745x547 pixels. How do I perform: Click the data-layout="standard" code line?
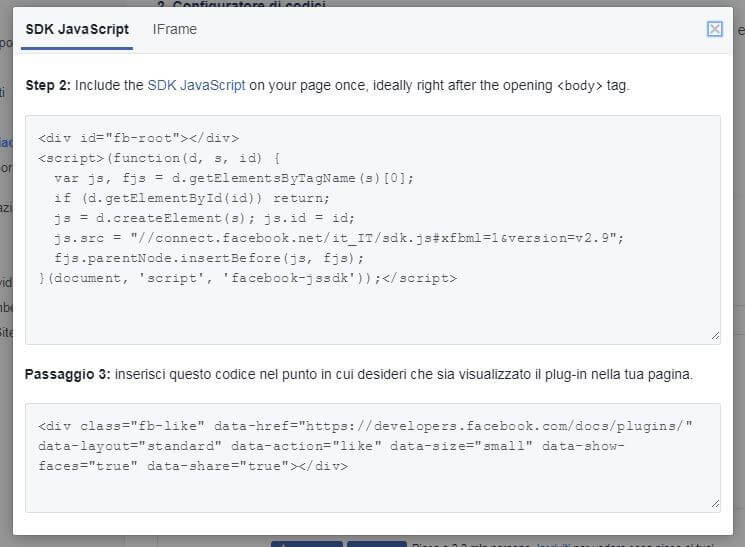tap(331, 446)
